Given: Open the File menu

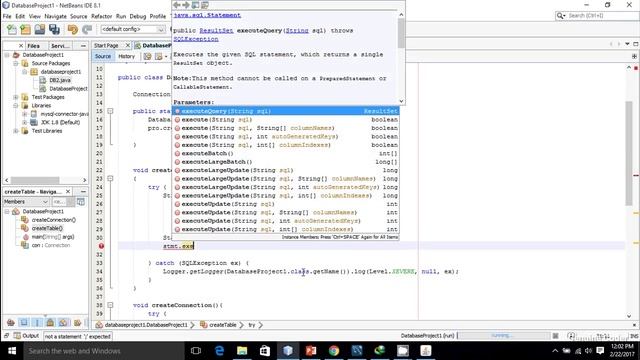Looking at the screenshot, I should (x=7, y=16).
